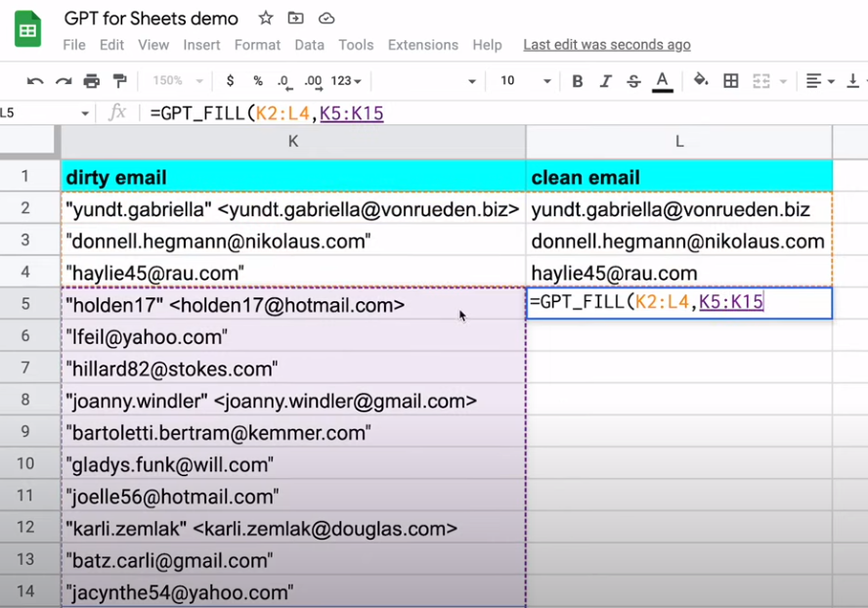
Task: Open the View menu
Action: [x=153, y=45]
